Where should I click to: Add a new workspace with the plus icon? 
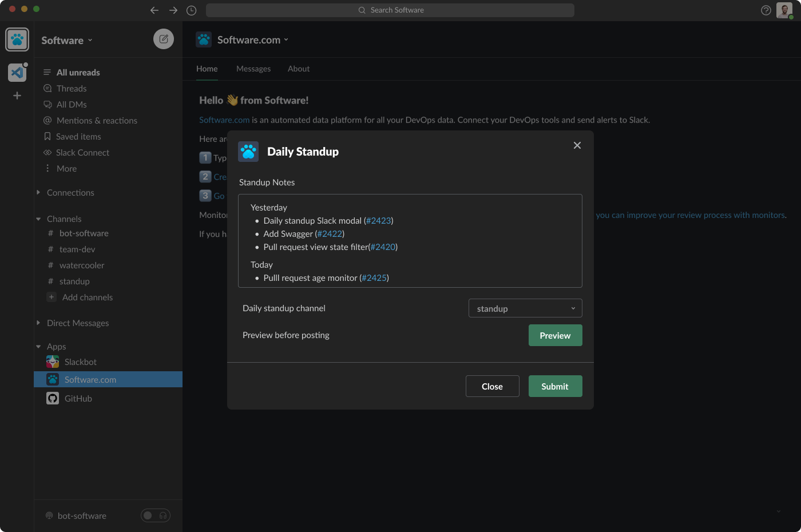click(17, 96)
